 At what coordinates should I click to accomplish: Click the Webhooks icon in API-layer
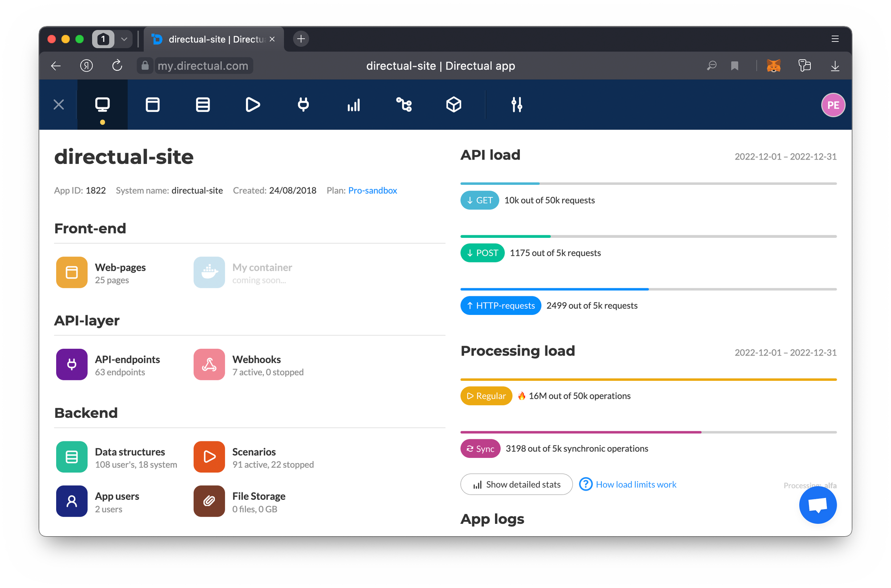pos(209,366)
